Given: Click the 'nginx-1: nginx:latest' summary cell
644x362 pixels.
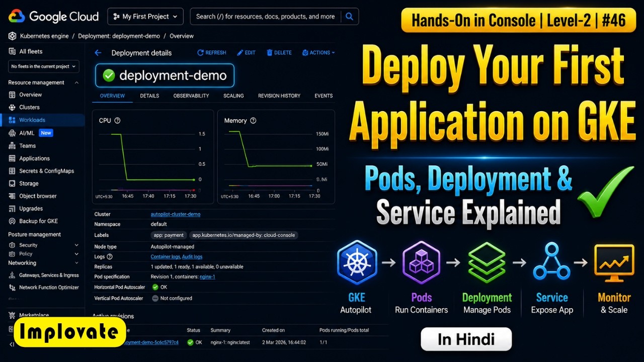Looking at the screenshot, I should coord(231,342).
